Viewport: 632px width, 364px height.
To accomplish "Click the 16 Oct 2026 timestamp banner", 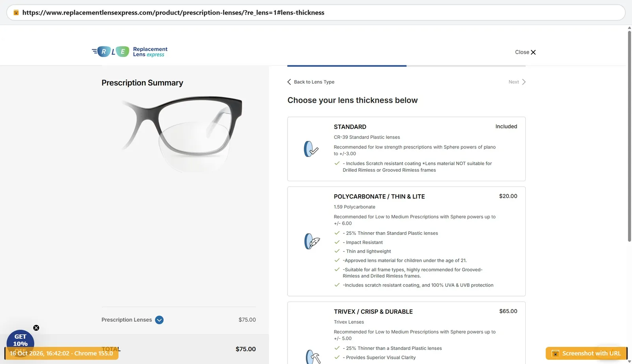I will tap(61, 353).
